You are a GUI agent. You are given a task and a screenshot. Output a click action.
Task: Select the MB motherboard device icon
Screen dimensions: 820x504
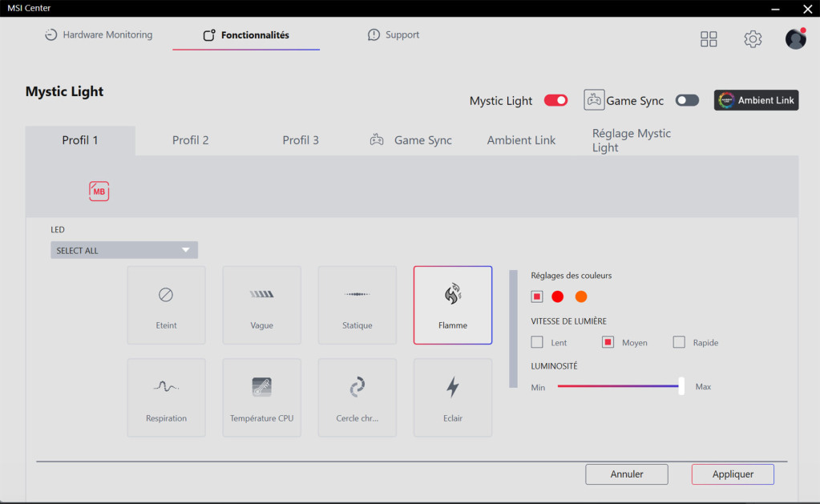[x=99, y=192]
